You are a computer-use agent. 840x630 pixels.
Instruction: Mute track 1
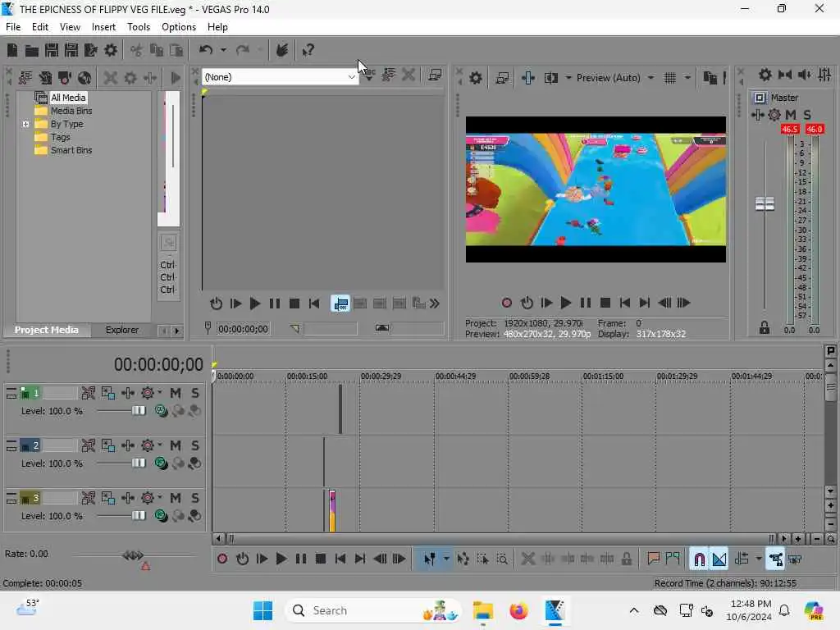click(x=176, y=393)
